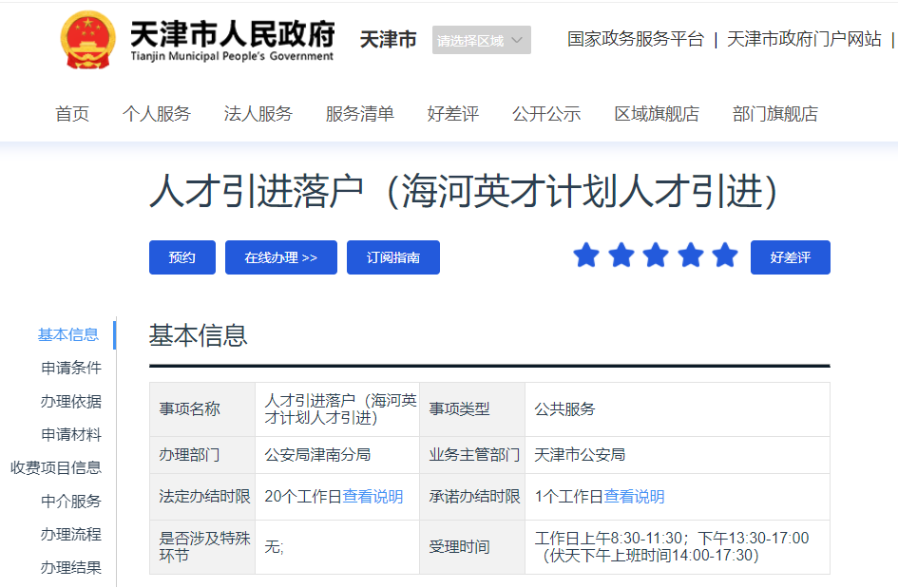Select 基本信息 in side menu

pos(68,335)
